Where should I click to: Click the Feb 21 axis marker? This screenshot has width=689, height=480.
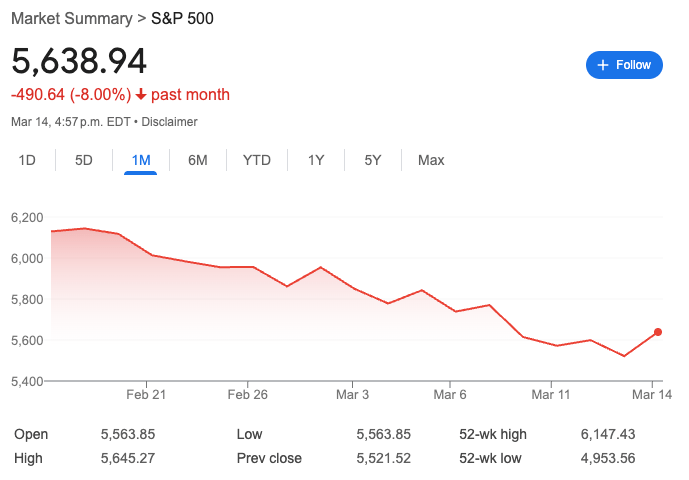(x=146, y=394)
